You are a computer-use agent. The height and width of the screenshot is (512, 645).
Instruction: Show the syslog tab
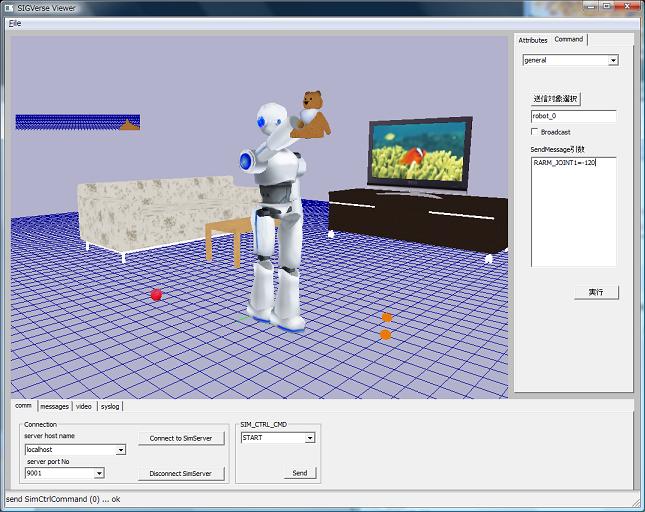pyautogui.click(x=110, y=406)
